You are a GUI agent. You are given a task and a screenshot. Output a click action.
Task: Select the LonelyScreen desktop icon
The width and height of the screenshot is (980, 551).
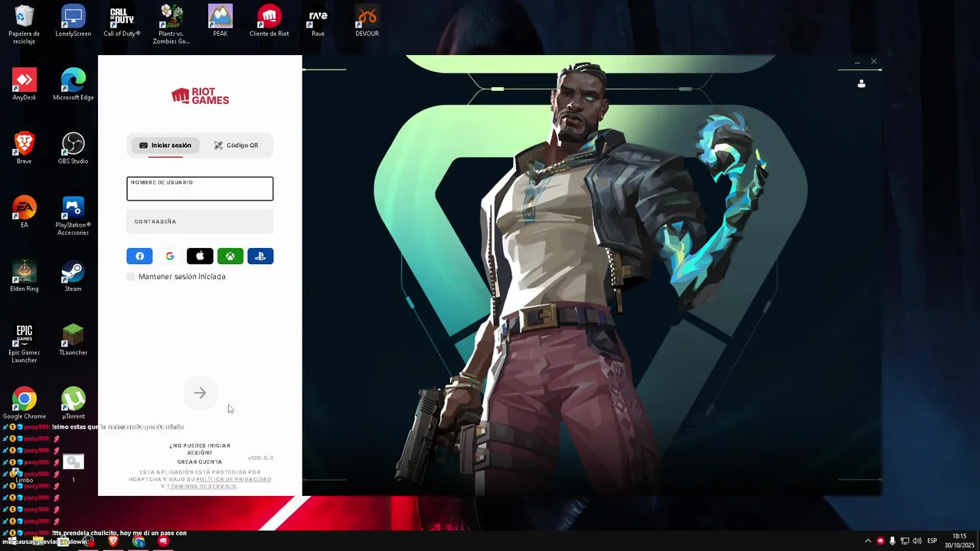click(x=73, y=21)
